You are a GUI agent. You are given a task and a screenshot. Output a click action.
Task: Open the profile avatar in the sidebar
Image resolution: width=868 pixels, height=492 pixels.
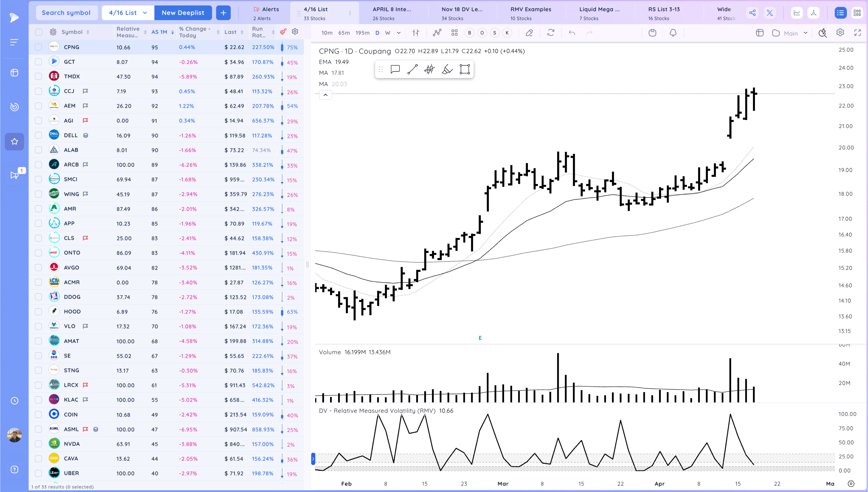click(x=14, y=435)
